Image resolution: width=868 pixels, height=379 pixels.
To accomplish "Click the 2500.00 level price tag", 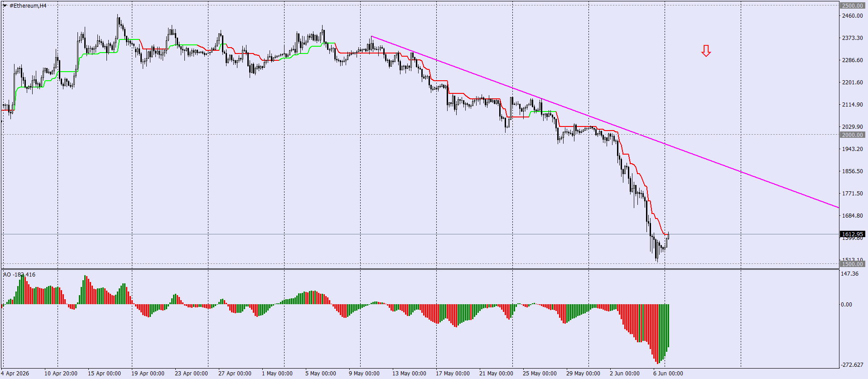I will pos(853,6).
